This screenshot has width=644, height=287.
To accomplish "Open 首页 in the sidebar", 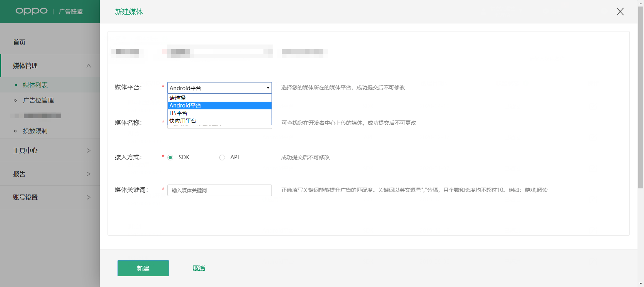I will point(19,42).
